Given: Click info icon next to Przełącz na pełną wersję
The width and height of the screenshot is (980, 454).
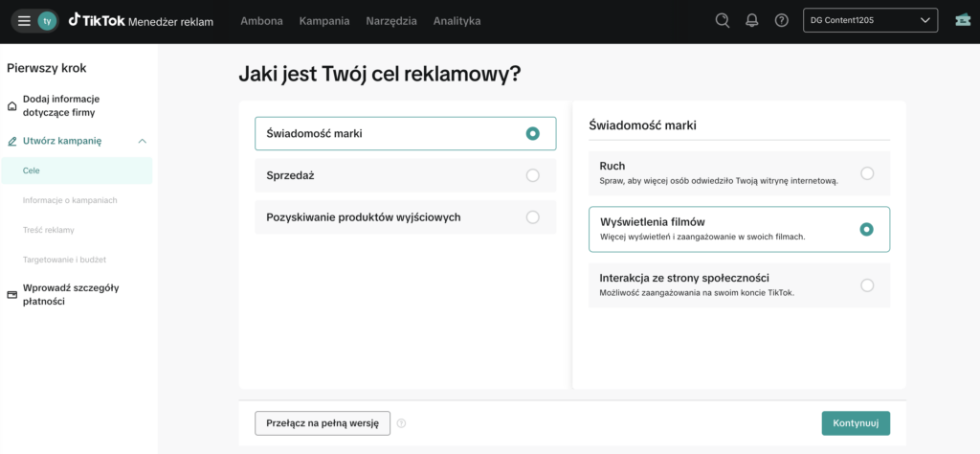Looking at the screenshot, I should click(401, 423).
